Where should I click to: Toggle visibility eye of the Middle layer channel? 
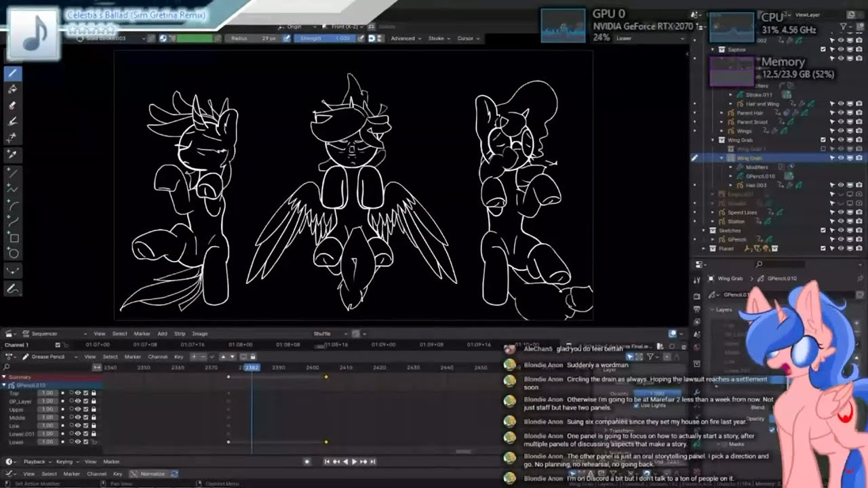click(x=78, y=418)
